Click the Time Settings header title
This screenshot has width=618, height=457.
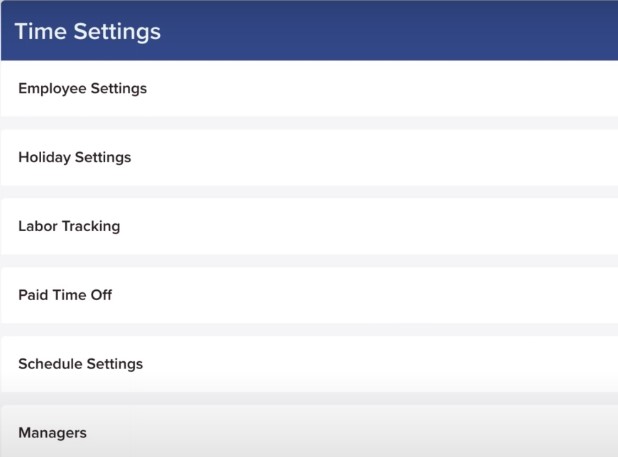click(x=87, y=31)
